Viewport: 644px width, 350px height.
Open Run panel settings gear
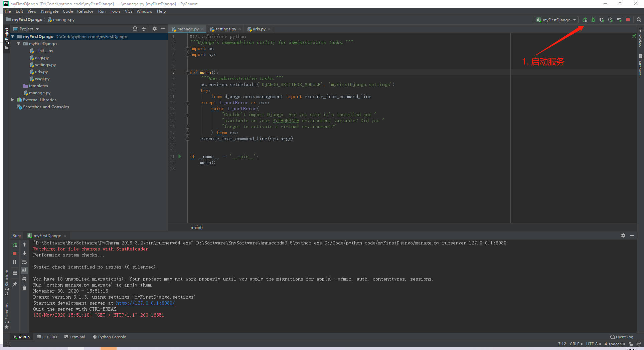pos(623,235)
